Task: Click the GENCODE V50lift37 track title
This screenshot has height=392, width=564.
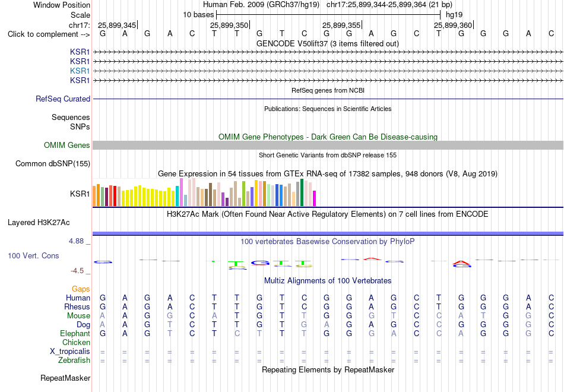Action: pos(328,43)
